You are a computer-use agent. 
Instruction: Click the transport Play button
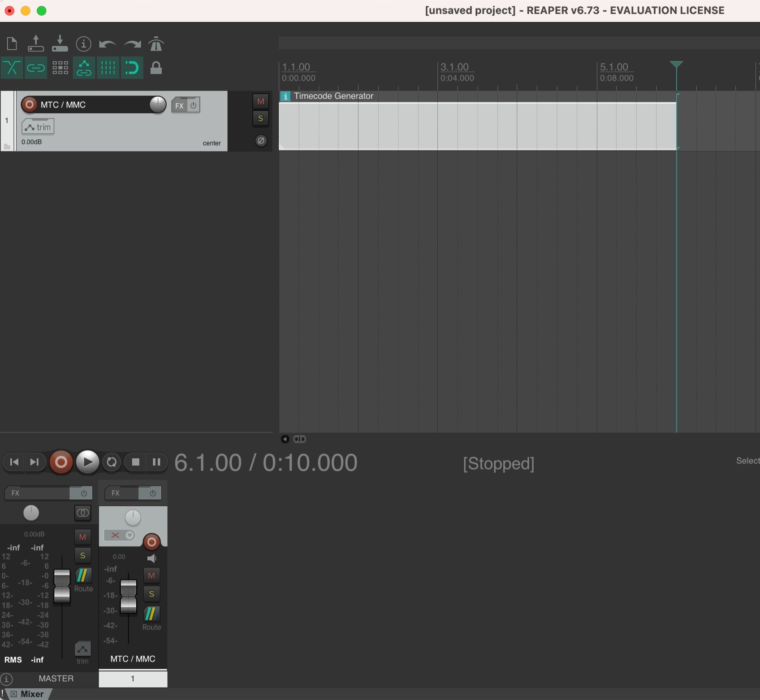pos(87,462)
